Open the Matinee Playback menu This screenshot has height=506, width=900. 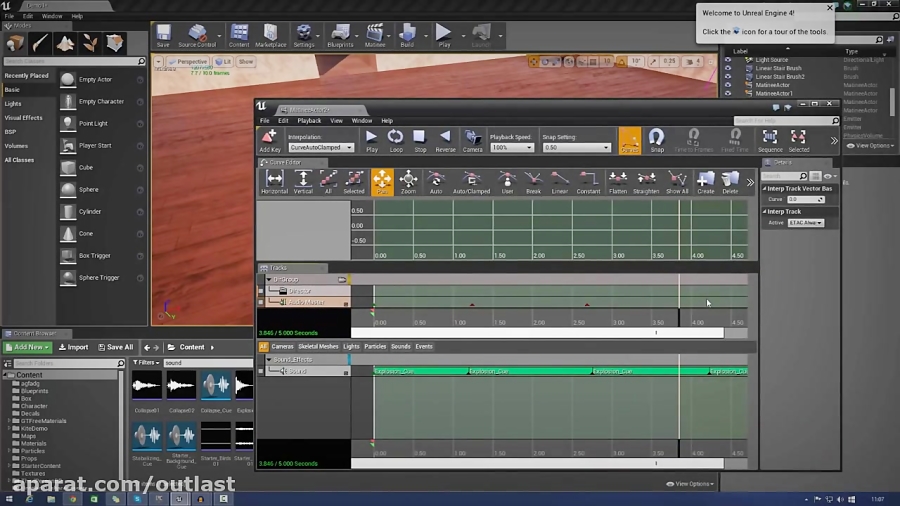click(309, 121)
